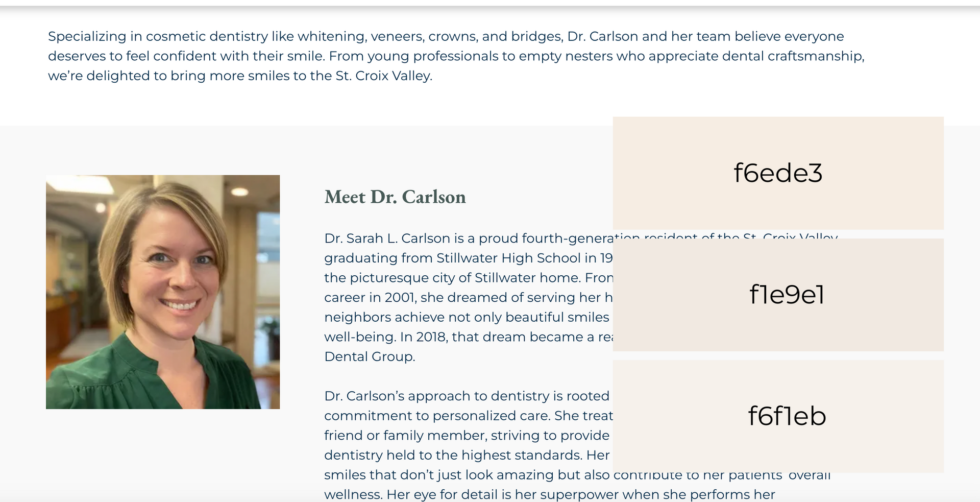Click Dr. Carlson's portrait photo
Viewport: 980px width, 502px height.
tap(163, 292)
